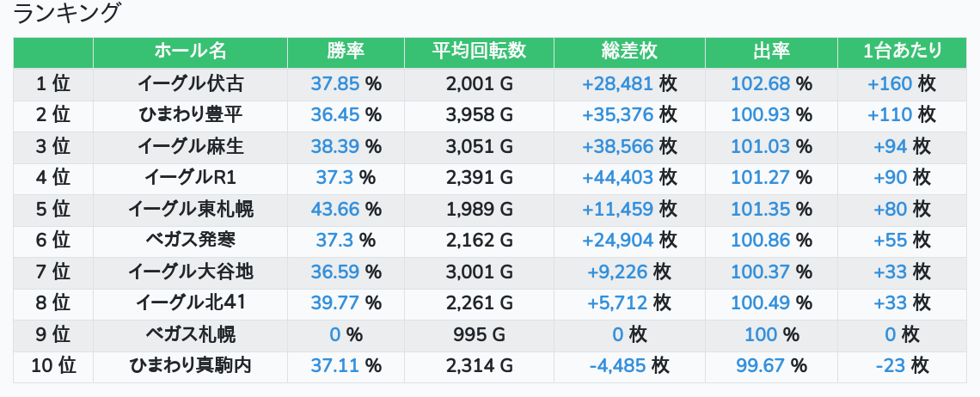This screenshot has height=397, width=980.
Task: Click the 102.68 payout rate link
Action: pos(760,83)
